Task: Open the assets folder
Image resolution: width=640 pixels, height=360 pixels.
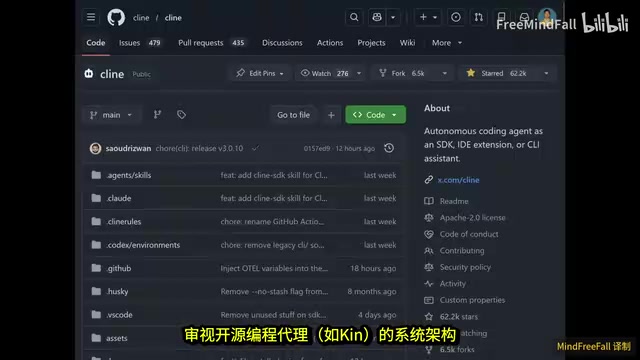Action: pyautogui.click(x=117, y=338)
